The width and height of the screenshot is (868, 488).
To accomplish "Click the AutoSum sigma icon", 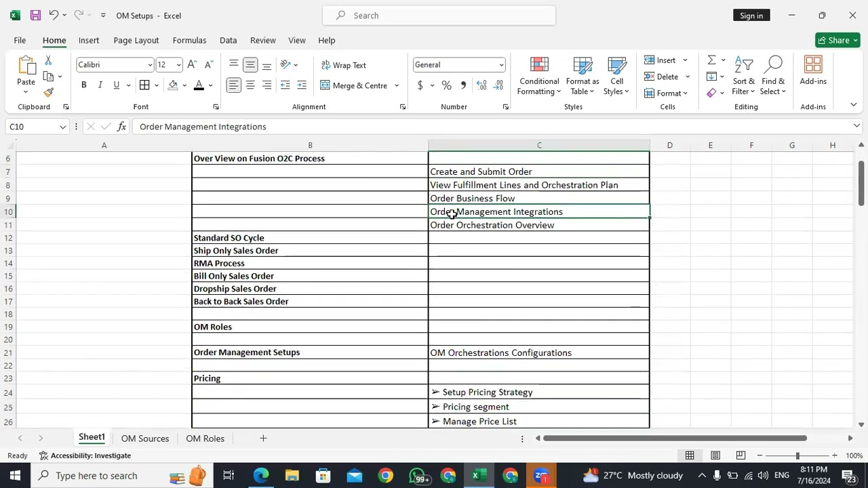I will (711, 60).
